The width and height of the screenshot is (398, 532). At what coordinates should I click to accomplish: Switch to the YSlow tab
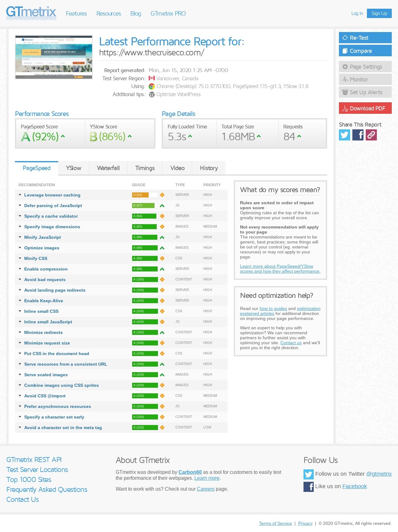(x=74, y=168)
